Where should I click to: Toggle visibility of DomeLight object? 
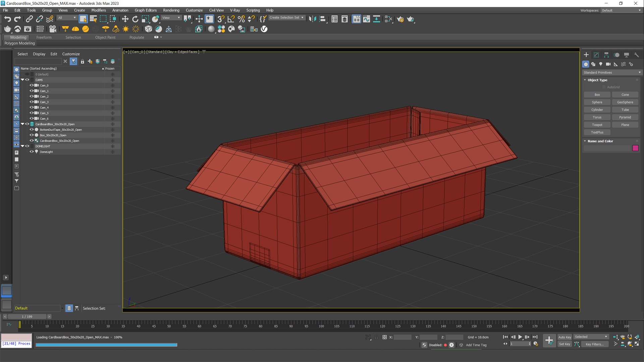[32, 152]
